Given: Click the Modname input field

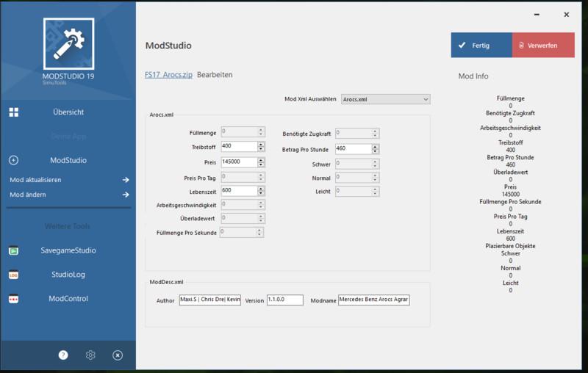Looking at the screenshot, I should pos(373,300).
